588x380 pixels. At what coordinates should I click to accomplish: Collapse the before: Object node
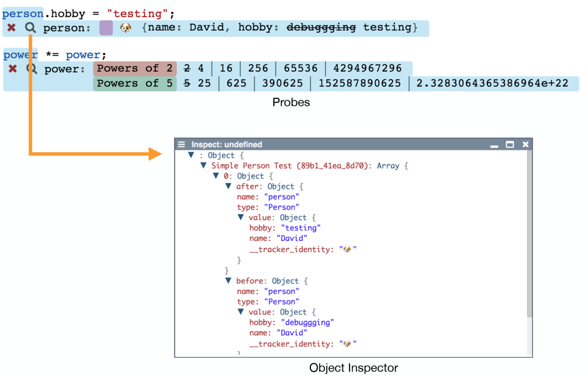point(228,281)
